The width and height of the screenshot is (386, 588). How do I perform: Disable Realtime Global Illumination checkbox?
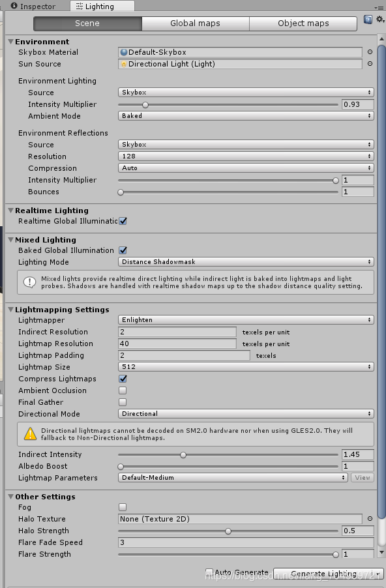(x=123, y=221)
